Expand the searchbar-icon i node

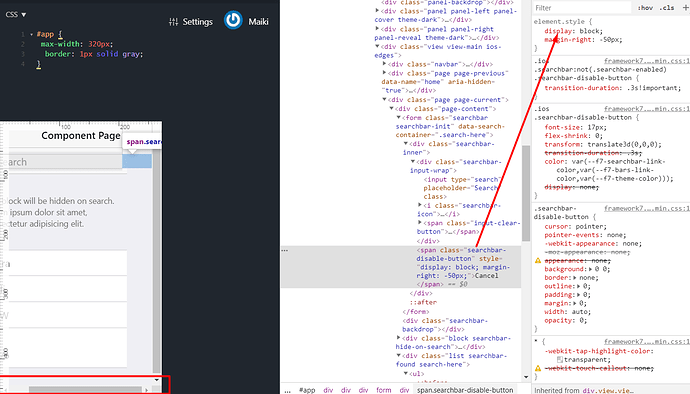[x=420, y=205]
